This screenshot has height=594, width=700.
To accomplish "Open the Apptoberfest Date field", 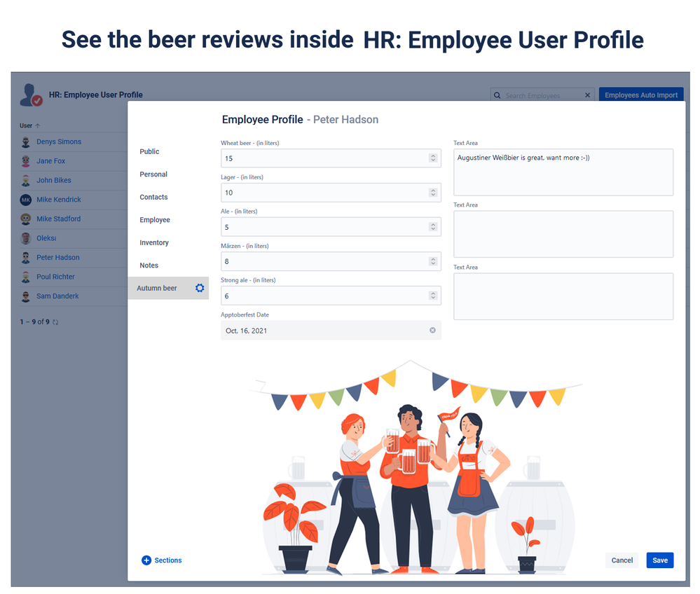I will [x=331, y=330].
